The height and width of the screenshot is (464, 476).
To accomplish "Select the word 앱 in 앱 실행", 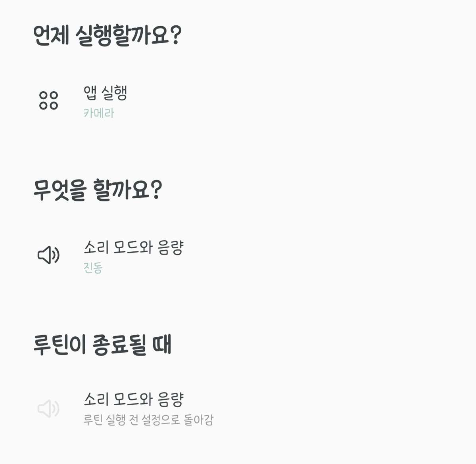I will click(x=90, y=93).
